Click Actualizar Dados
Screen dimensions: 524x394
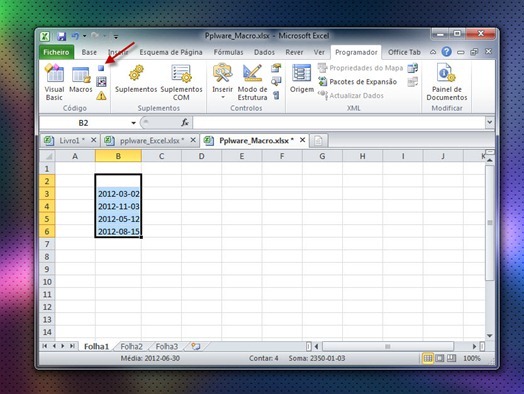click(x=351, y=95)
